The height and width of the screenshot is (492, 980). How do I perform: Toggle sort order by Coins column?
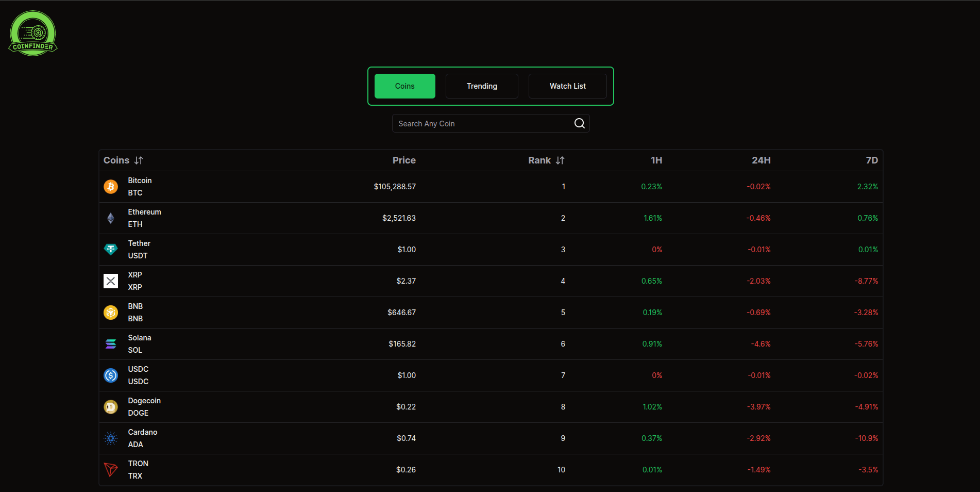(x=139, y=160)
